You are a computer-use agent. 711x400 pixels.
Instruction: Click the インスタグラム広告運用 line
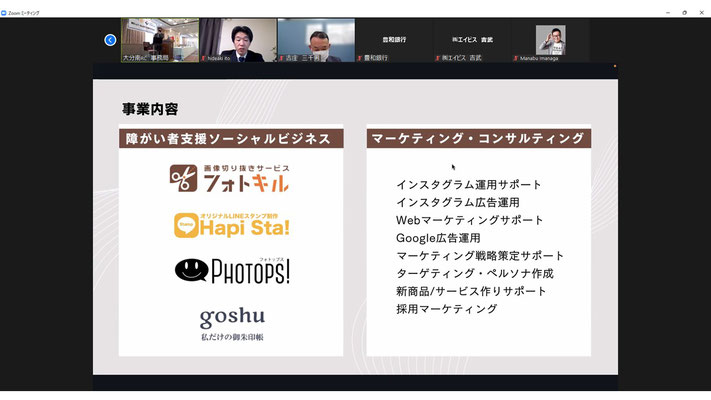click(x=458, y=202)
